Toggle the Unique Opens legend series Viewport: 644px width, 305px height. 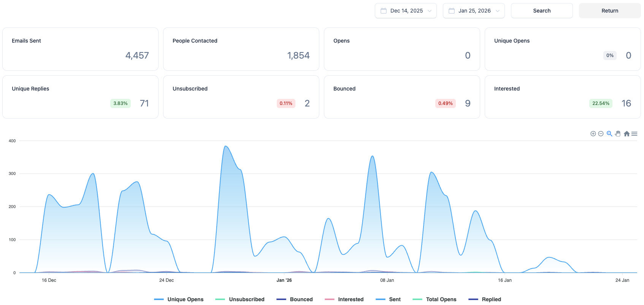coord(179,299)
